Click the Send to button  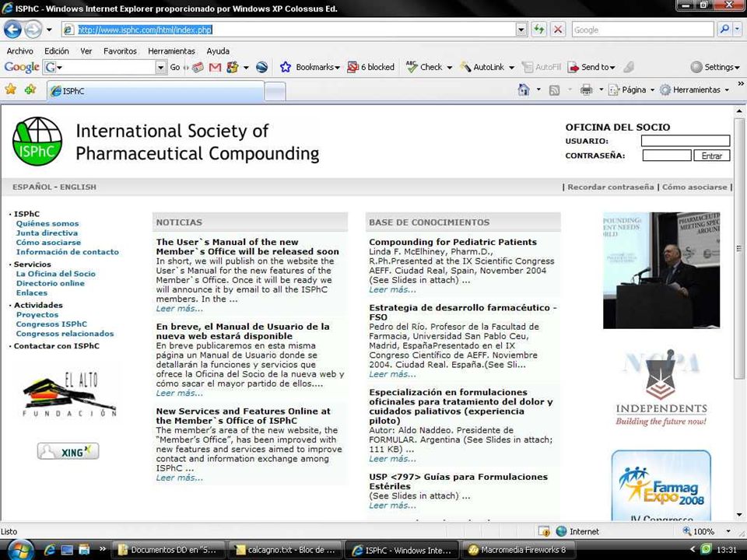[591, 67]
